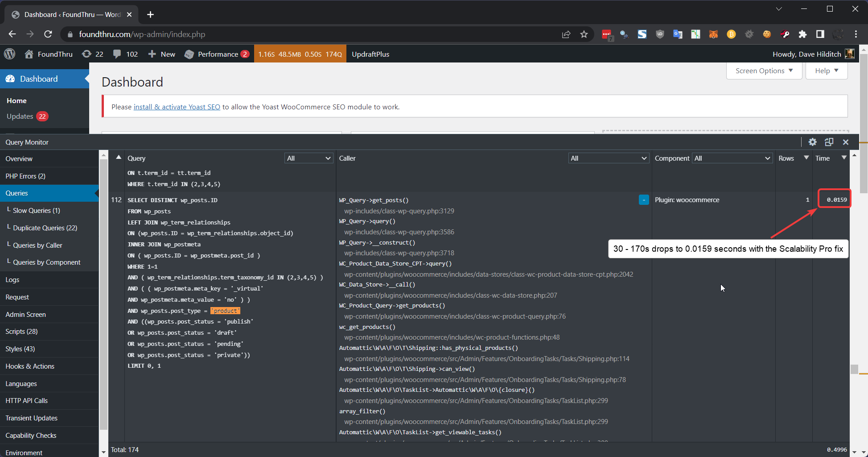Open the Component filter dropdown
Image resolution: width=868 pixels, height=457 pixels.
coord(732,158)
